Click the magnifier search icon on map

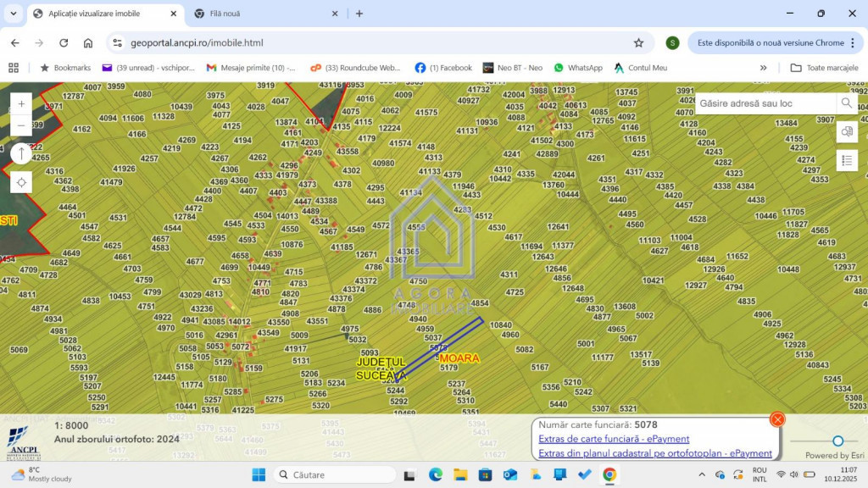tap(846, 103)
